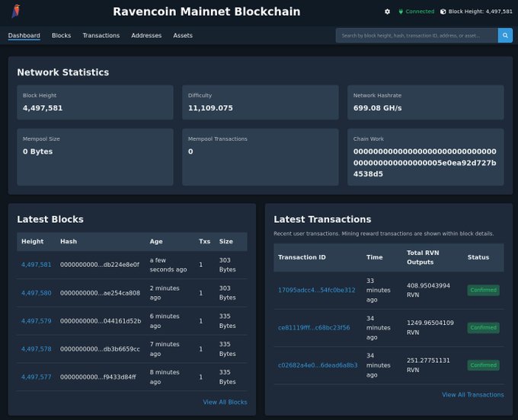The image size is (518, 420).
Task: Open block 4,497,577 link
Action: 37,377
